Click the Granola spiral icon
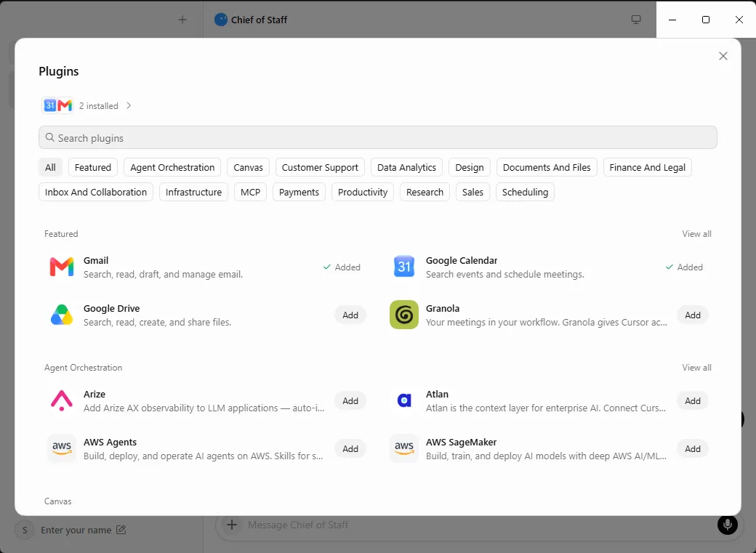The width and height of the screenshot is (756, 553). pyautogui.click(x=404, y=315)
